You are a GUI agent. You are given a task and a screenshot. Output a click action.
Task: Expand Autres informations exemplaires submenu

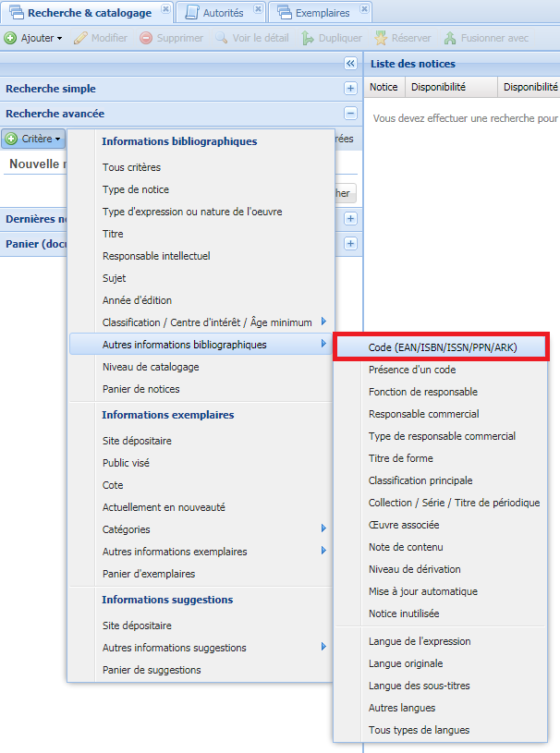point(323,551)
